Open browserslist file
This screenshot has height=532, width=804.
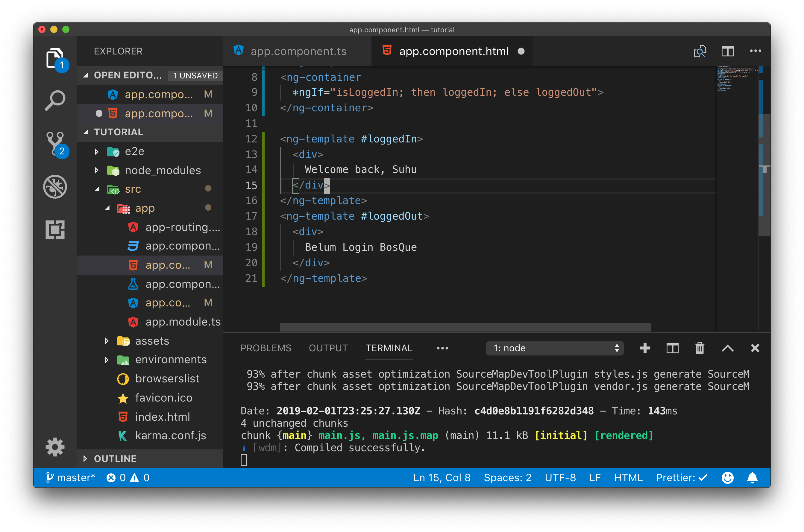tap(150, 379)
